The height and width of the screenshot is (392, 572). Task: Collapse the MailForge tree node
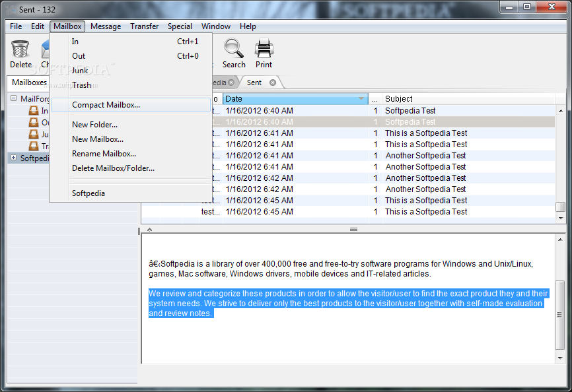pos(13,98)
